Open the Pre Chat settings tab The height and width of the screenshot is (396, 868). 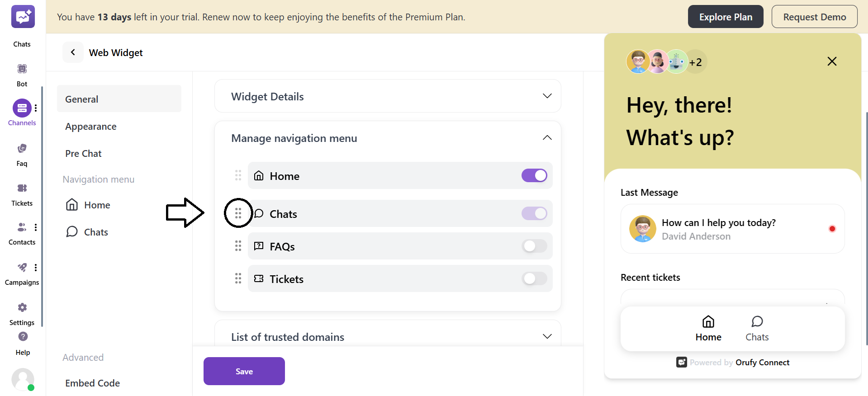click(84, 154)
